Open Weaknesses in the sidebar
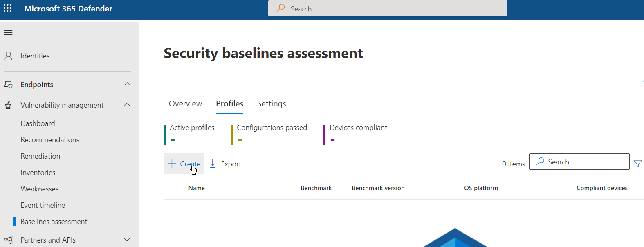Viewport: 644px width, 247px height. [40, 189]
